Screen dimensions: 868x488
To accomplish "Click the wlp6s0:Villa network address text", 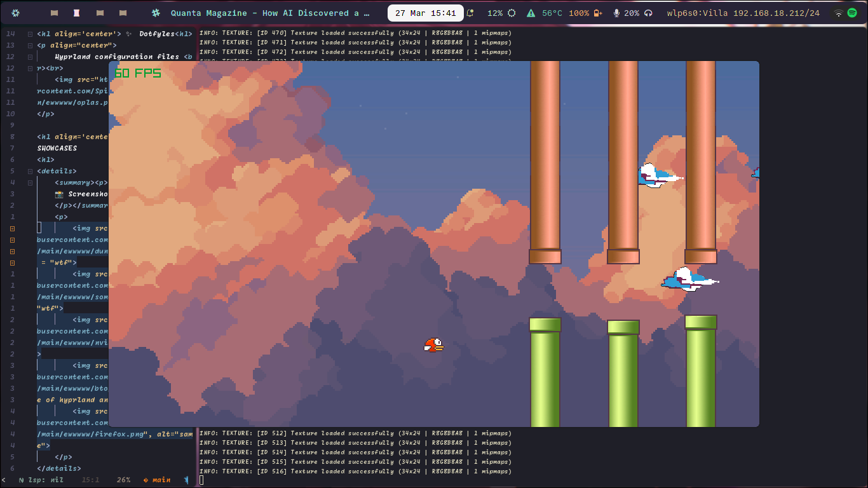I will coord(743,13).
